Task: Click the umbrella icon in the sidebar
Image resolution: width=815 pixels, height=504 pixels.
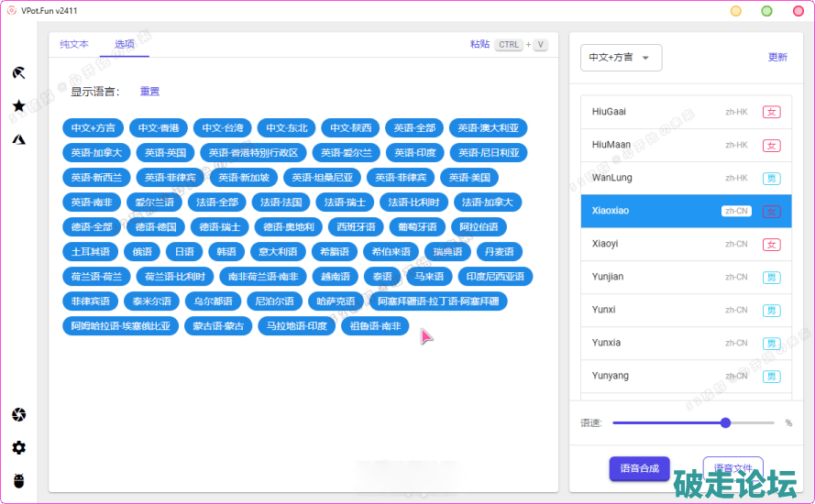Action: (x=18, y=72)
